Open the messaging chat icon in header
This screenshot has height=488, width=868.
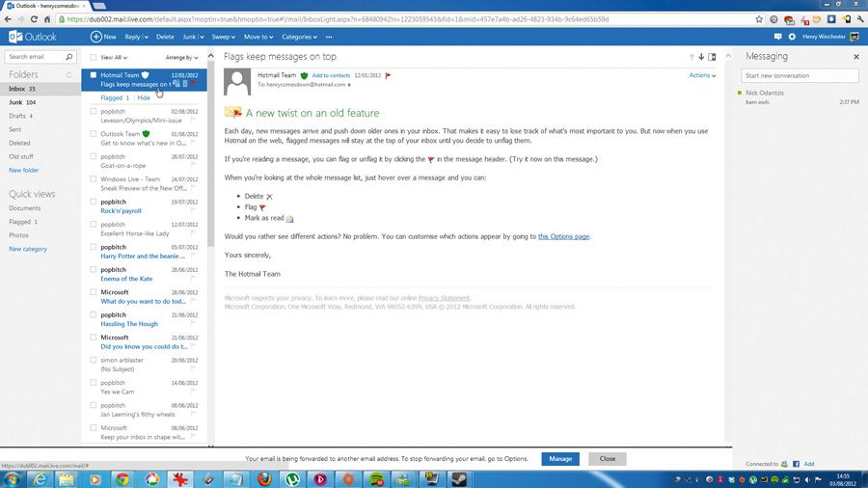777,37
